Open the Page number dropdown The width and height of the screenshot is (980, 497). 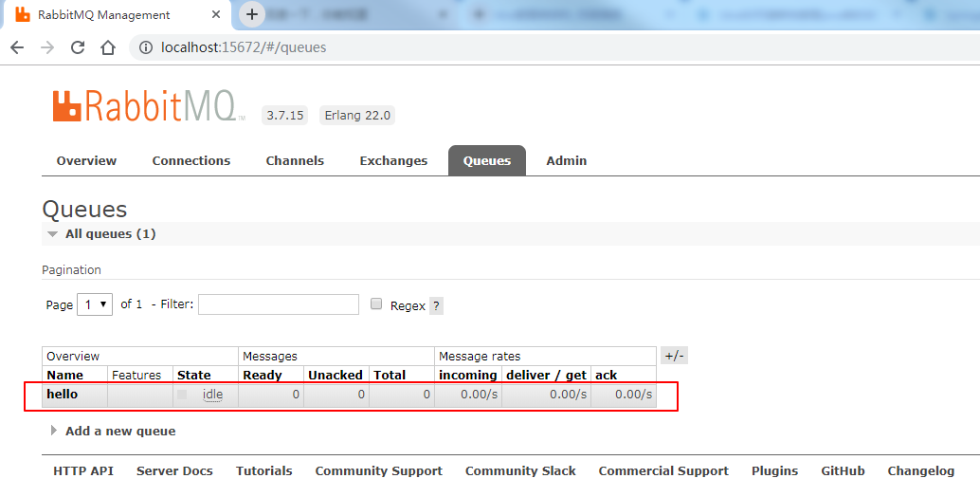pos(95,304)
